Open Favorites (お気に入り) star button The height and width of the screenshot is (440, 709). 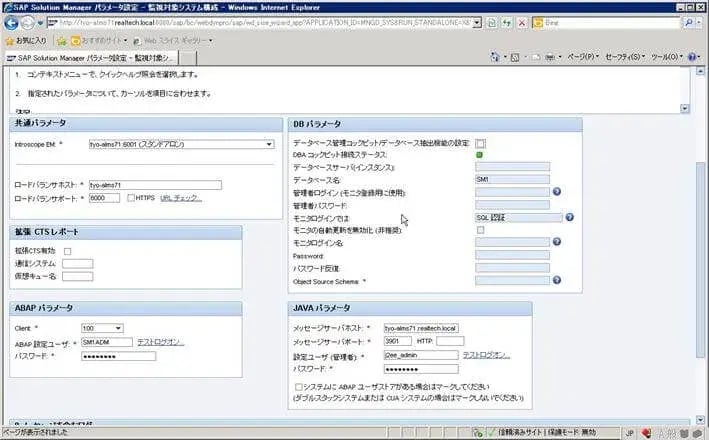pyautogui.click(x=25, y=41)
